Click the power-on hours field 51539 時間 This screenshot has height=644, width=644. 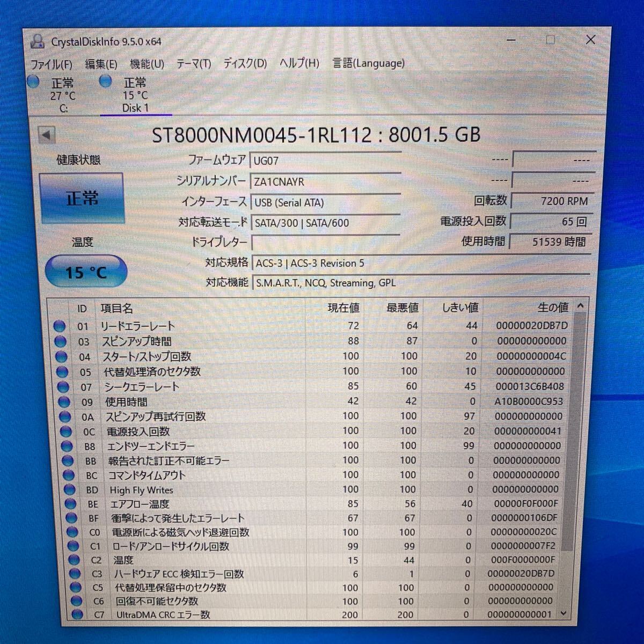coord(551,242)
